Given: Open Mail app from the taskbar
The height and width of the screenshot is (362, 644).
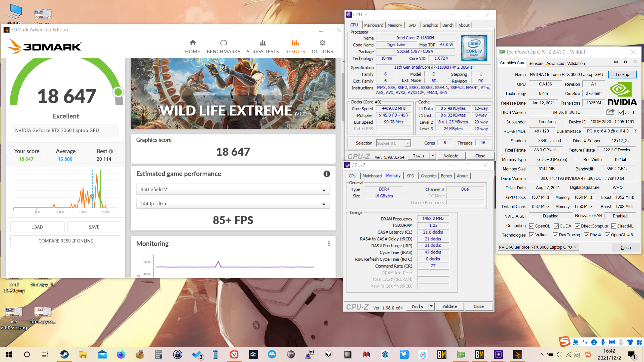Looking at the screenshot, I should pyautogui.click(x=102, y=354).
